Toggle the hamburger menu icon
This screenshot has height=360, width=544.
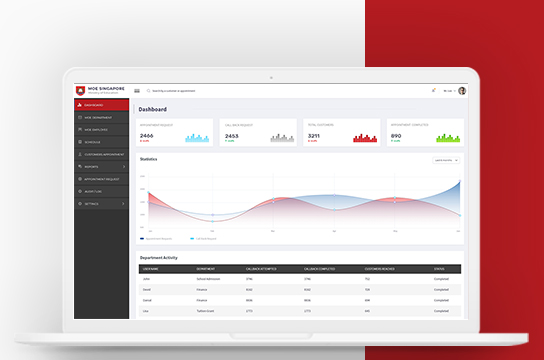point(137,91)
